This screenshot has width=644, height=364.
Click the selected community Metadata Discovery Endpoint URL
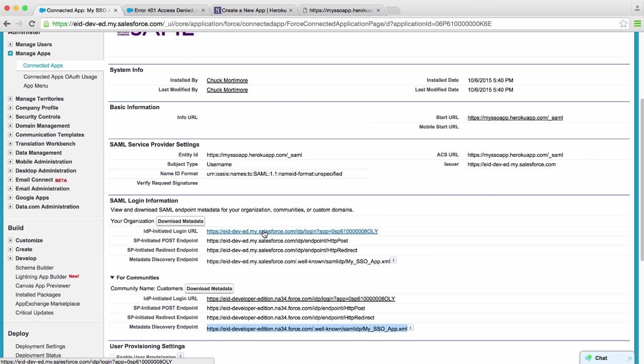coord(307,329)
